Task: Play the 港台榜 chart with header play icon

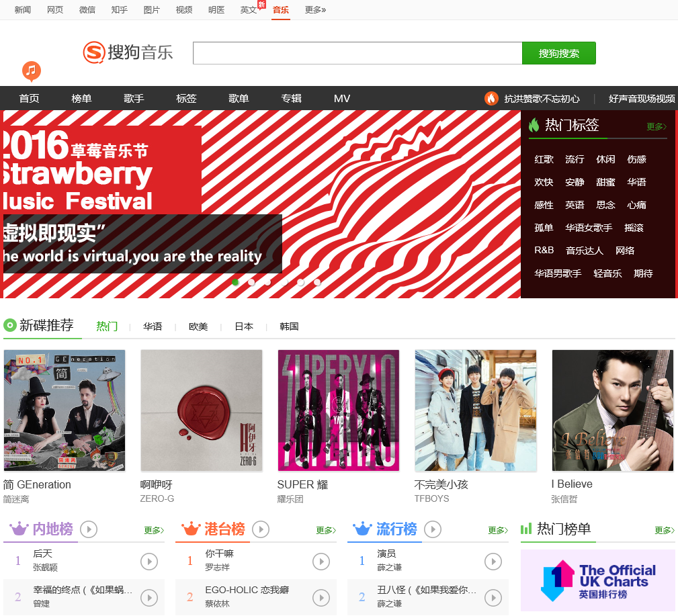Action: (x=261, y=529)
